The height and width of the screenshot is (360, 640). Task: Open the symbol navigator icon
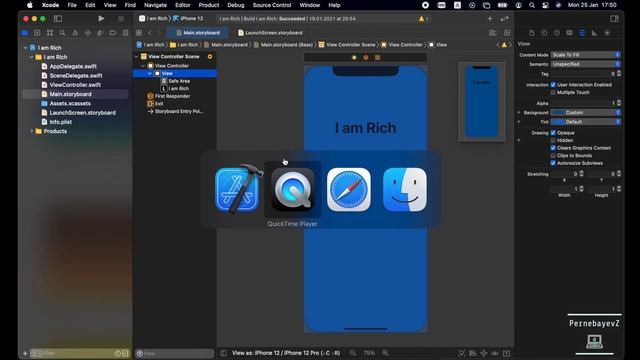tap(50, 33)
